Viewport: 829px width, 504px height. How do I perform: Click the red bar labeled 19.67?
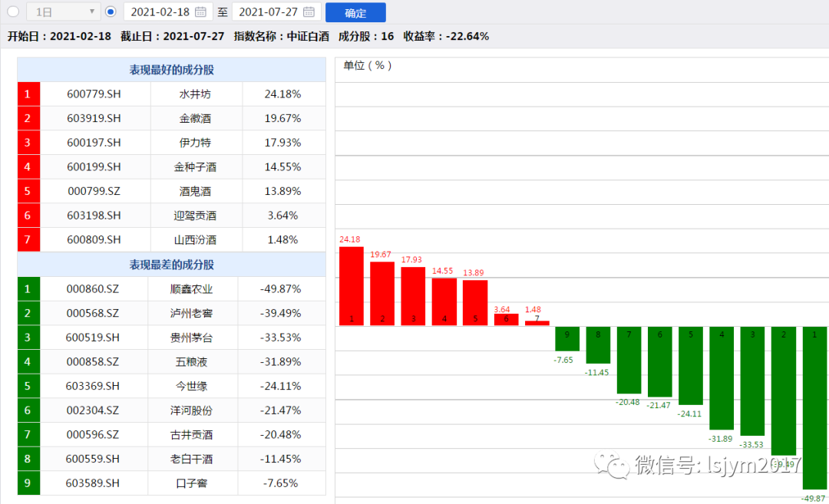pos(382,294)
